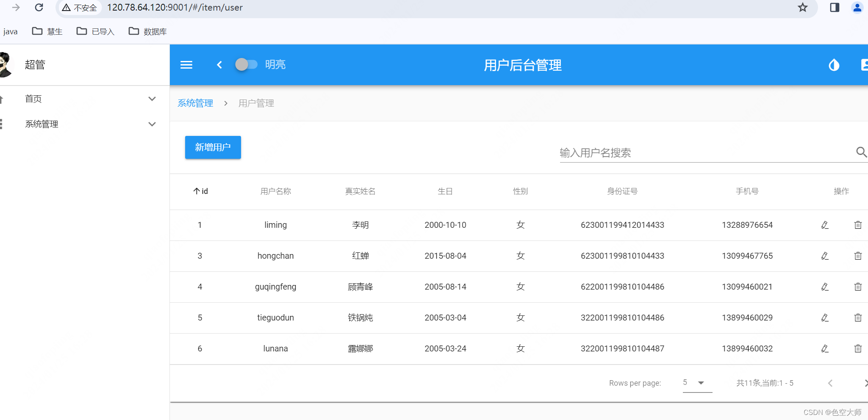Click the real name 顾青峰
Image resolution: width=868 pixels, height=420 pixels.
tap(361, 287)
